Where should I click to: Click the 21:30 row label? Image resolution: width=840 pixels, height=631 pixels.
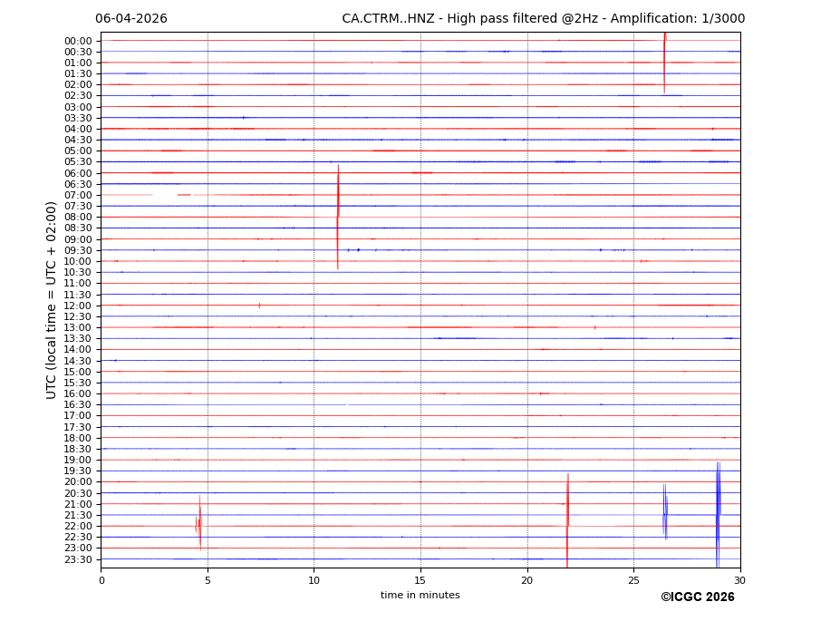(77, 515)
